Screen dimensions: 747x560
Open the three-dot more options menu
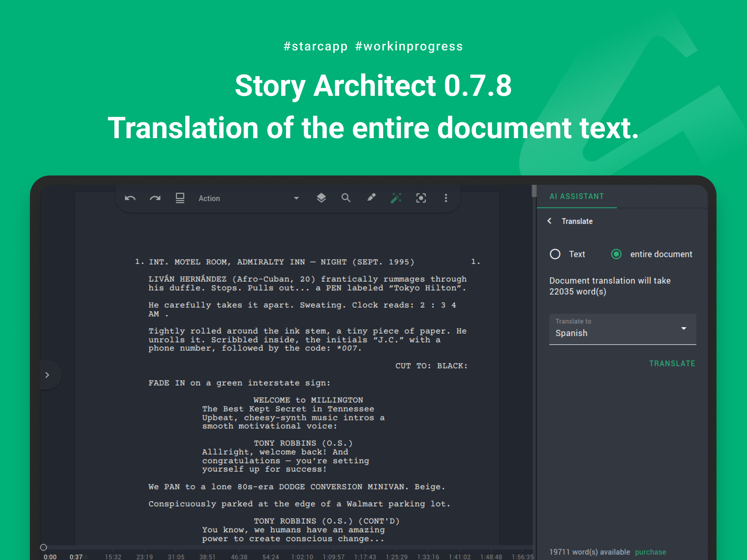(446, 198)
